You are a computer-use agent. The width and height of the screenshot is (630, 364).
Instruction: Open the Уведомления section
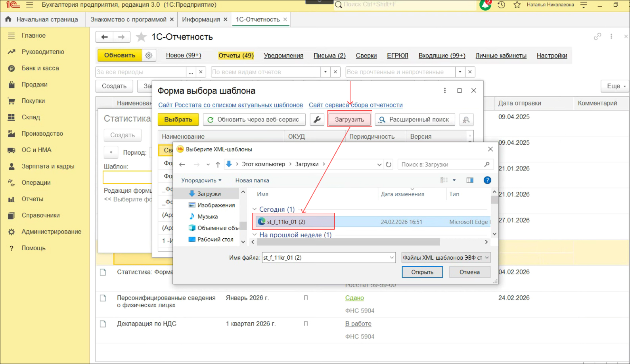click(x=283, y=56)
